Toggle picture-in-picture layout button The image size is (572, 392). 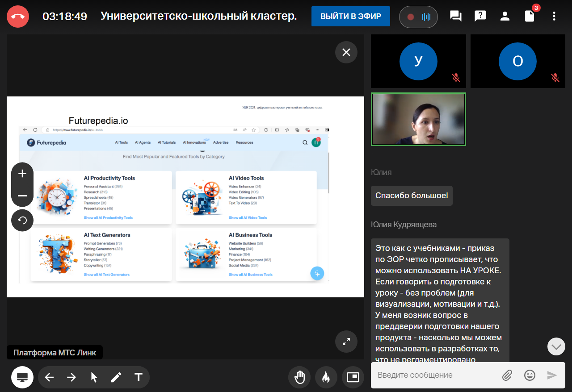(353, 377)
